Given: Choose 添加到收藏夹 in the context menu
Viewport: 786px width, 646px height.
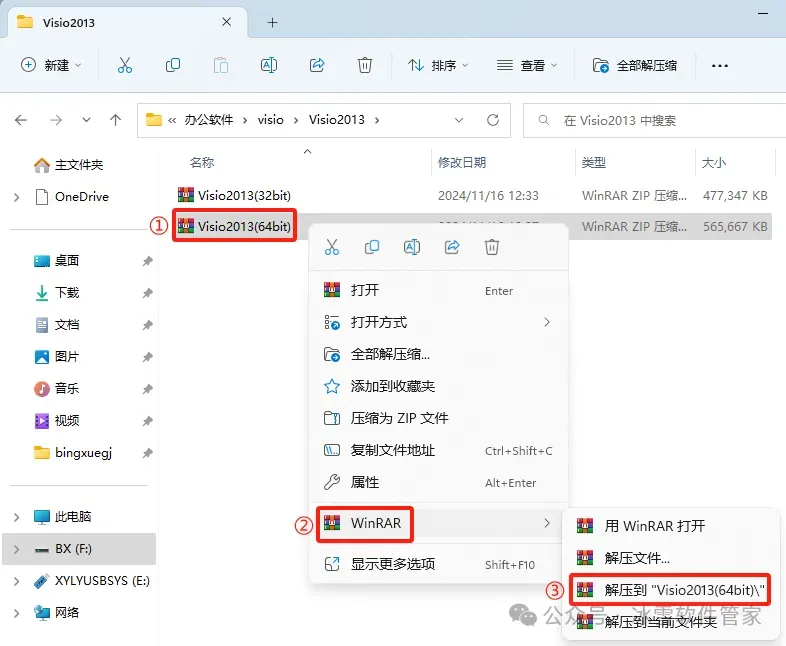Looking at the screenshot, I should [x=439, y=386].
